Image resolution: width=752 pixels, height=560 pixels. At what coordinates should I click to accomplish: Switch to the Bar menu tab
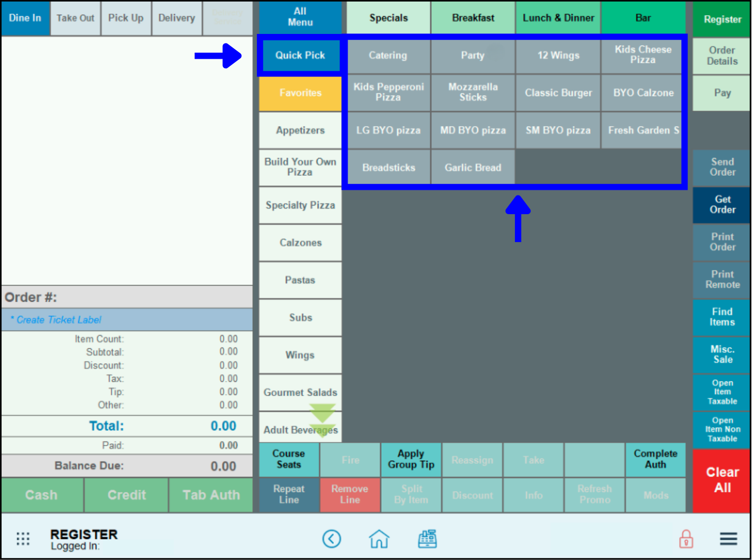tap(643, 18)
